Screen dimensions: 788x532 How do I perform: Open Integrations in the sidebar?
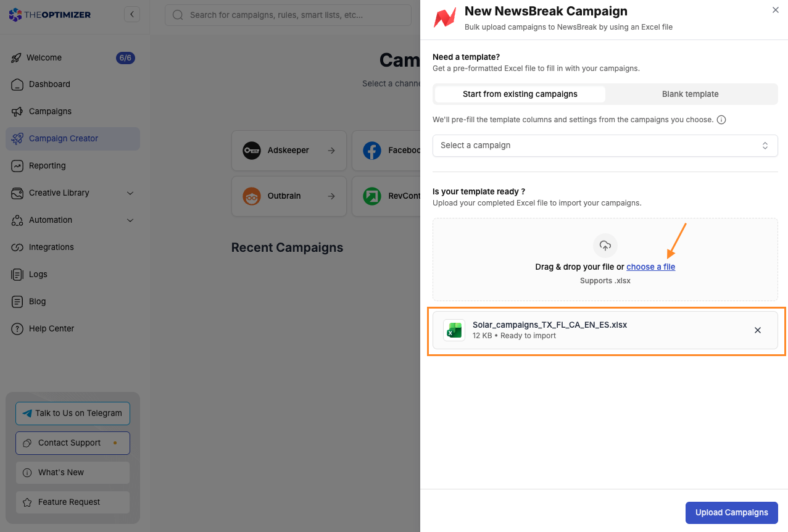[73, 247]
